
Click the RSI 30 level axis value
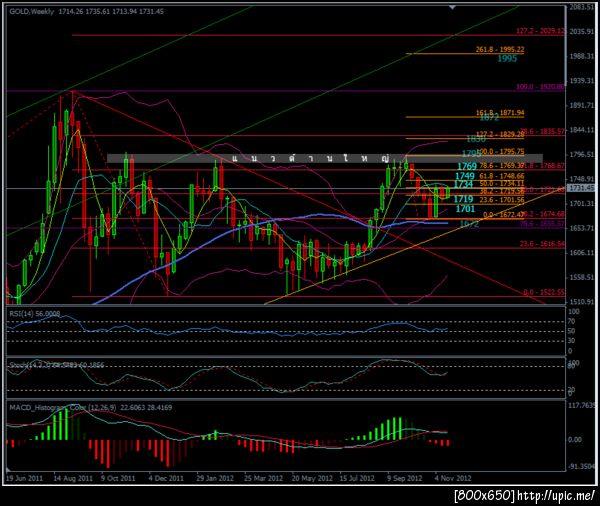[x=571, y=341]
